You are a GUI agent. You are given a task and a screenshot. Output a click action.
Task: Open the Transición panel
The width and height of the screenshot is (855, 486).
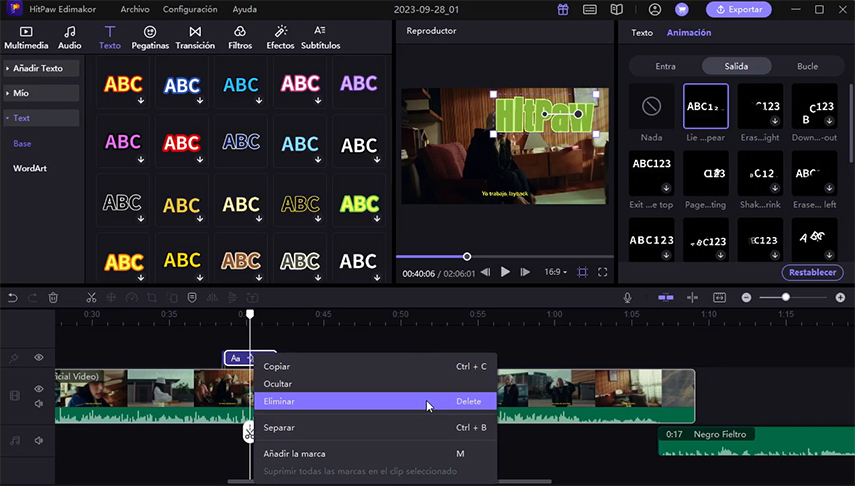pyautogui.click(x=195, y=38)
